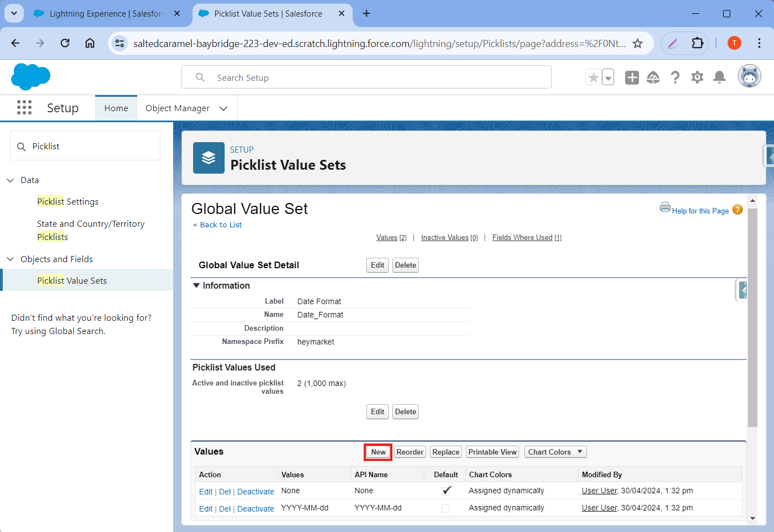Open the browser extensions puzzle icon
Screen dimensions: 774x532
(x=697, y=43)
